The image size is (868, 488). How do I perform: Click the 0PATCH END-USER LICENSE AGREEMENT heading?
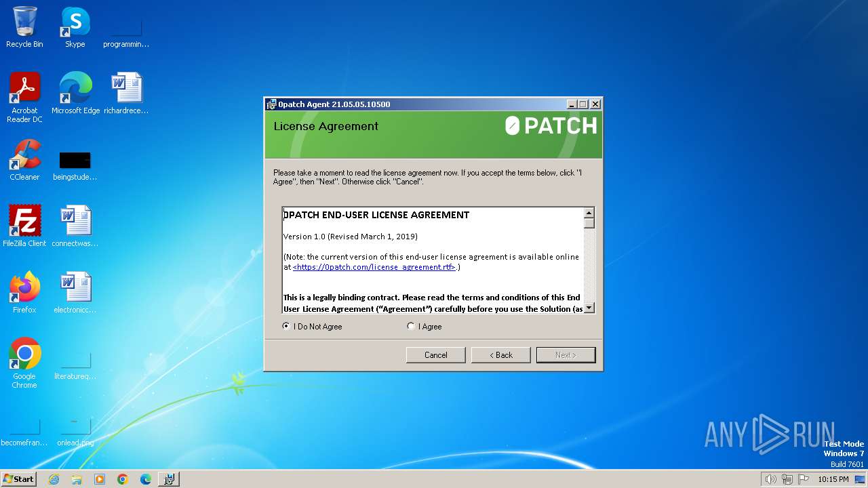click(376, 215)
